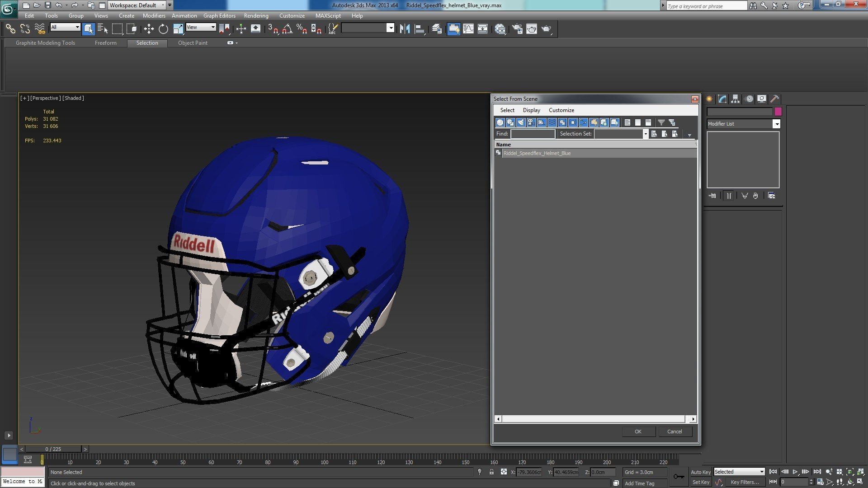Click Save File icon in title bar
The image size is (868, 488).
point(48,5)
